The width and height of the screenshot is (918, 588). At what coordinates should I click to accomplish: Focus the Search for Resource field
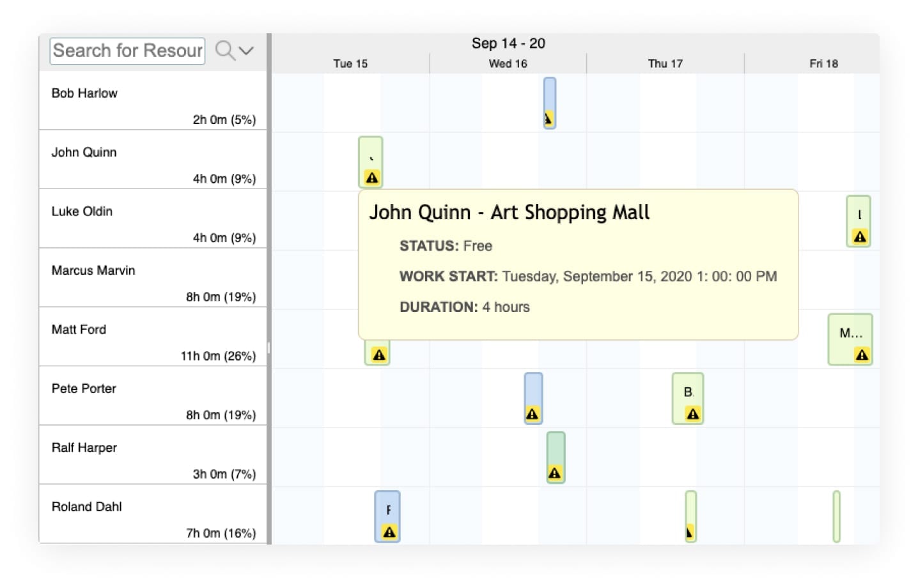127,50
